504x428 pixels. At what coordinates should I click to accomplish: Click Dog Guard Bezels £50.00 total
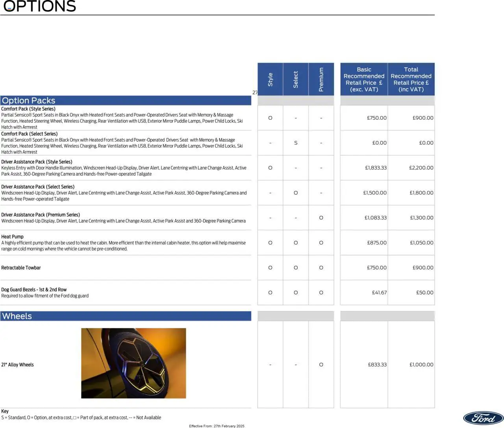click(424, 293)
